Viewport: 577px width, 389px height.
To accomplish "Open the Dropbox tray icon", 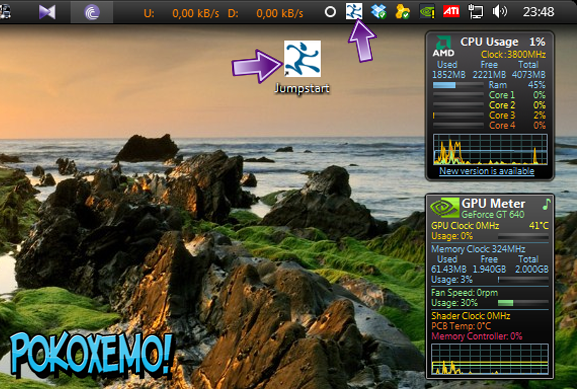I will (379, 11).
